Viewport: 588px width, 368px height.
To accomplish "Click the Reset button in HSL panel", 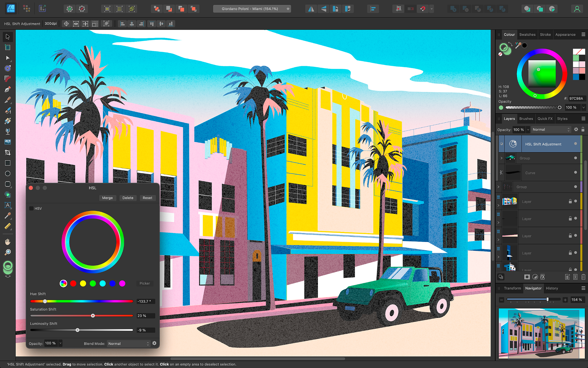I will 147,197.
